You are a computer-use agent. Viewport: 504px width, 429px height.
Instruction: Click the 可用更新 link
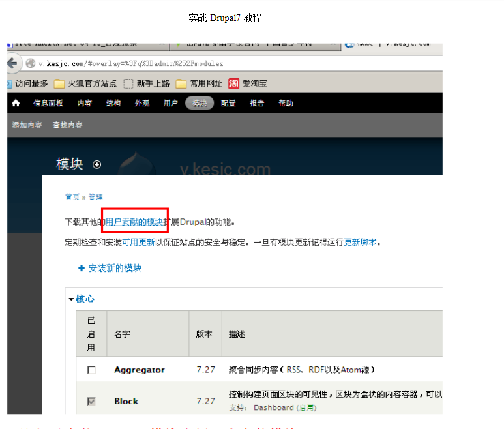click(x=138, y=243)
